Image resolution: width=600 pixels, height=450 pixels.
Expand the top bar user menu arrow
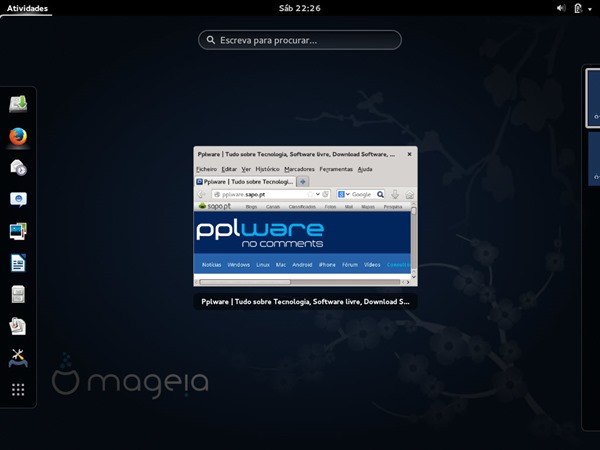(x=590, y=9)
